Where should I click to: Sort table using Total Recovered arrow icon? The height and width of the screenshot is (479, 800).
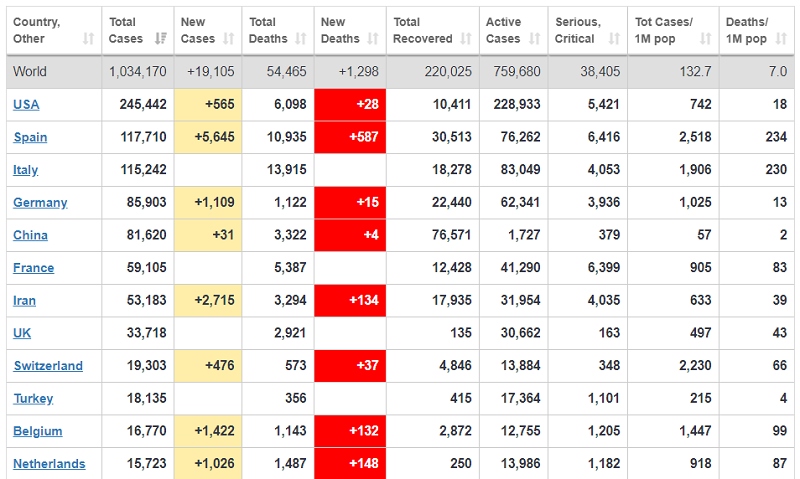pyautogui.click(x=465, y=39)
